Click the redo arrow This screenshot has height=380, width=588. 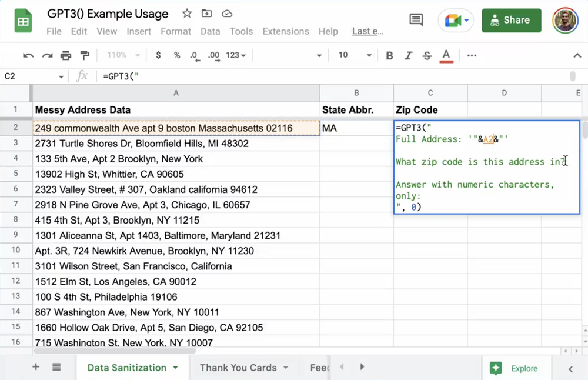point(47,55)
